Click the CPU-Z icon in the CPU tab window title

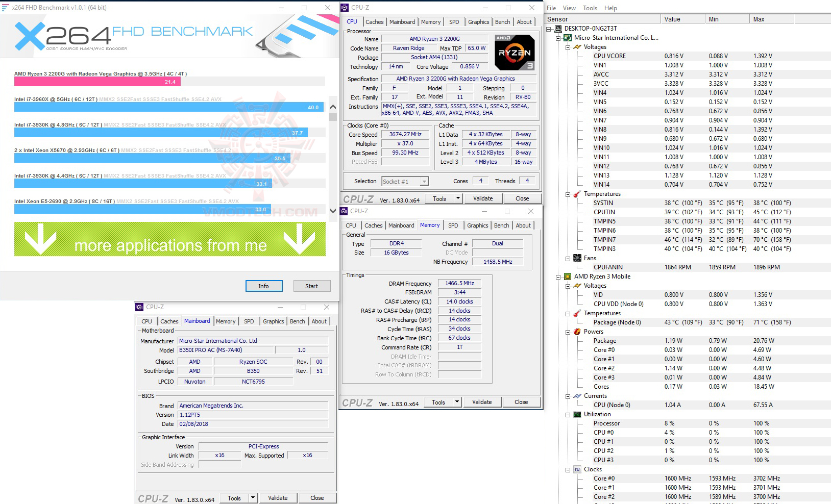(345, 8)
